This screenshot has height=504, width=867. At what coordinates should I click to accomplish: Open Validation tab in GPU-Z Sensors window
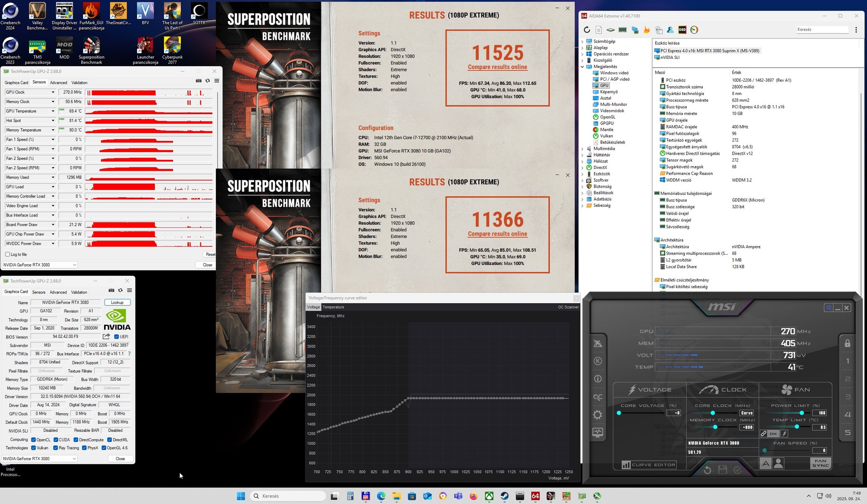click(79, 83)
